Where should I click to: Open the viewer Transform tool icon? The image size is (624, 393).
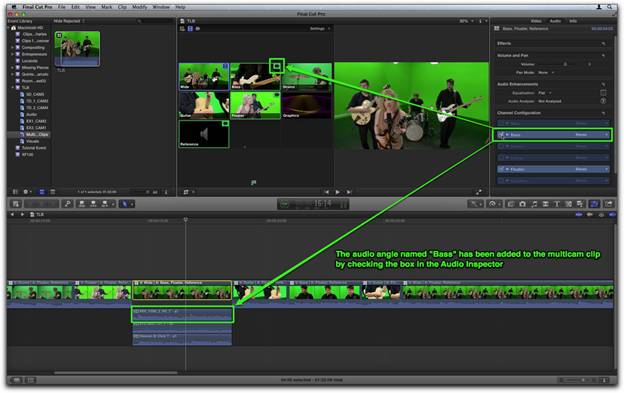tap(186, 192)
